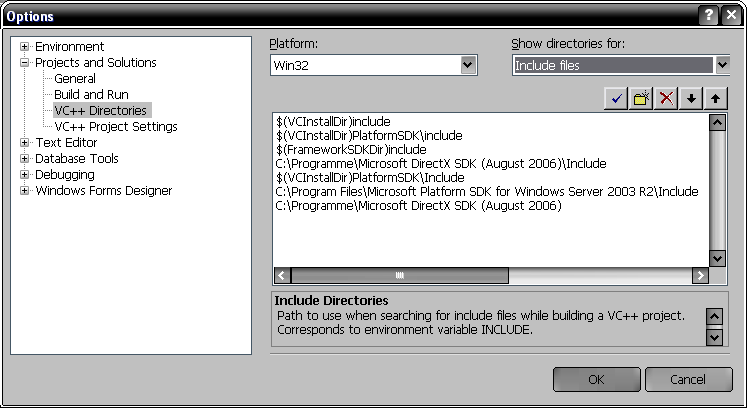The image size is (747, 408).
Task: Click the Help question mark button
Action: pos(707,15)
